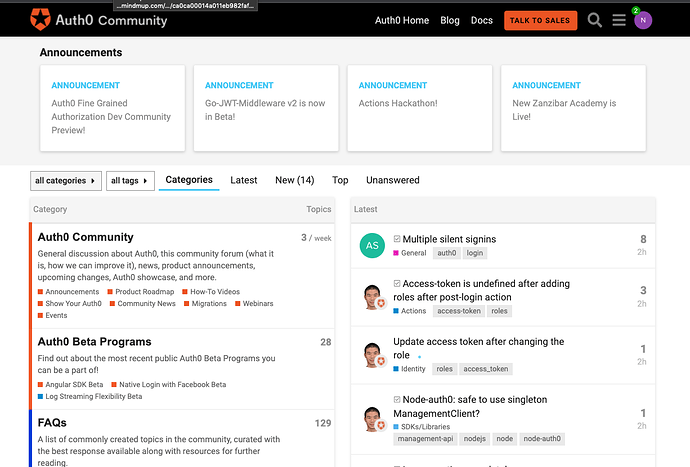Open the Docs link in header
The height and width of the screenshot is (467, 690).
click(482, 20)
